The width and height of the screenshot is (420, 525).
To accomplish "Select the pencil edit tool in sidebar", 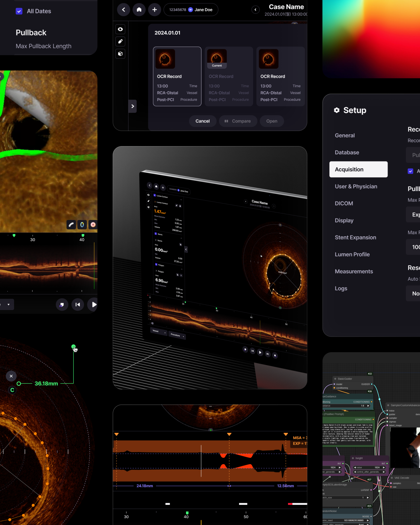I will coord(120,41).
